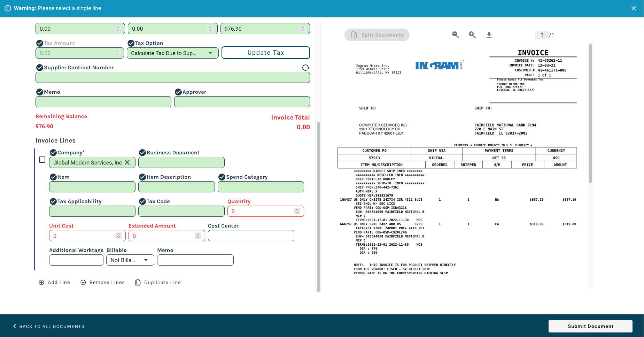
Task: Open the Tax Option dropdown
Action: tap(210, 53)
